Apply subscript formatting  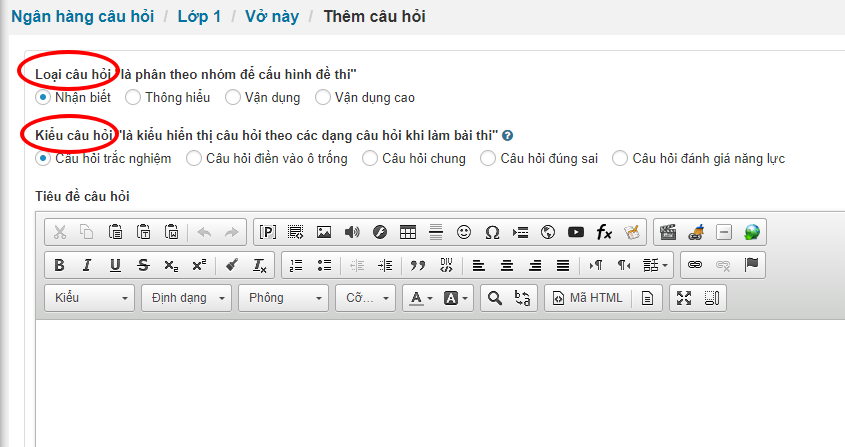click(171, 265)
